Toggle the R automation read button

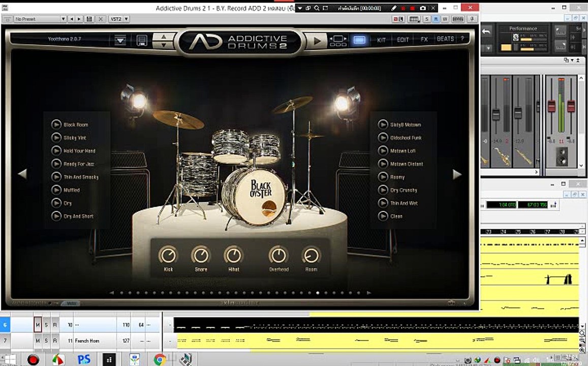pos(436,19)
